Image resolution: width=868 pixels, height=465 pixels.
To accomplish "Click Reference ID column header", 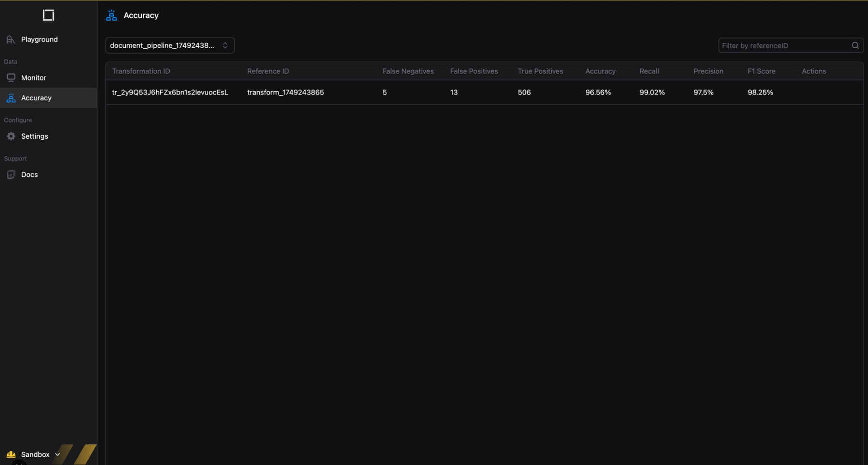I will [268, 71].
